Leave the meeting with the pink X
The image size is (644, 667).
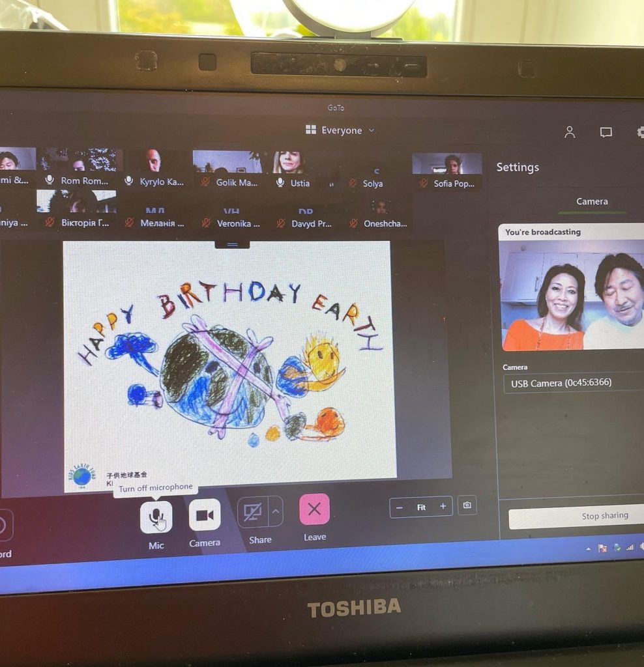(x=315, y=509)
